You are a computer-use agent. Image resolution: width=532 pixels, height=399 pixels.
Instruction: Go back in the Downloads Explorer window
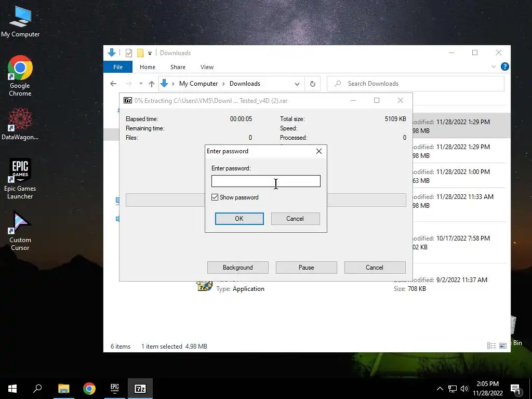click(113, 84)
